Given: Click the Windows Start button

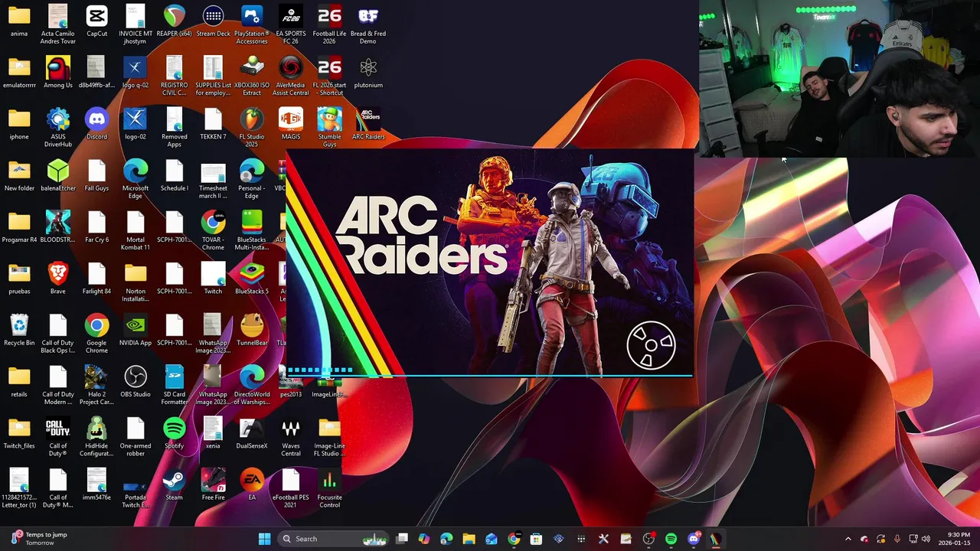Looking at the screenshot, I should click(x=264, y=539).
